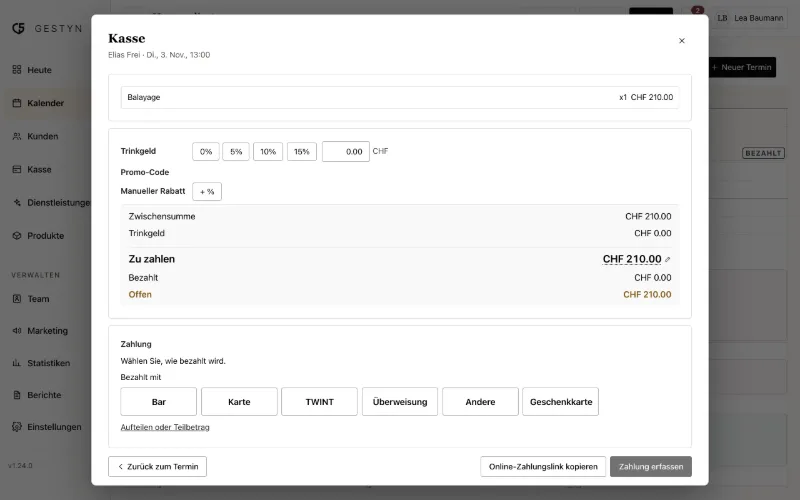Click the Einstellungen gear icon
Image resolution: width=800 pixels, height=500 pixels.
point(17,427)
